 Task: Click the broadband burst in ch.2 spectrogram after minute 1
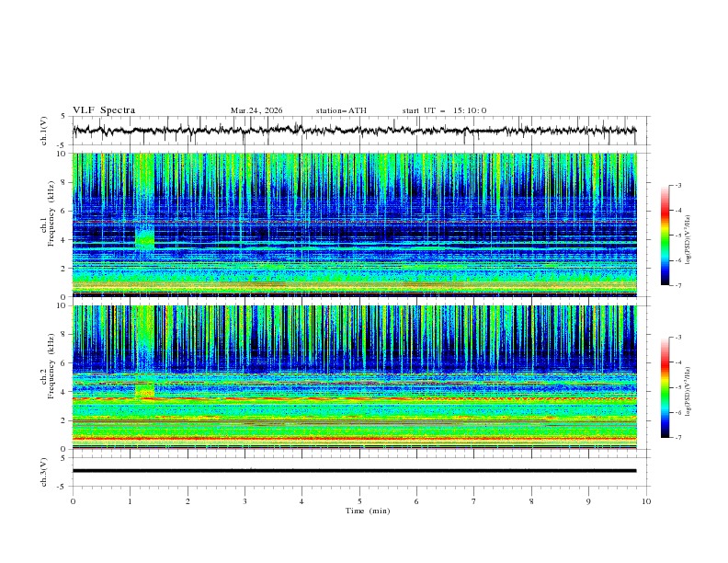[x=145, y=350]
